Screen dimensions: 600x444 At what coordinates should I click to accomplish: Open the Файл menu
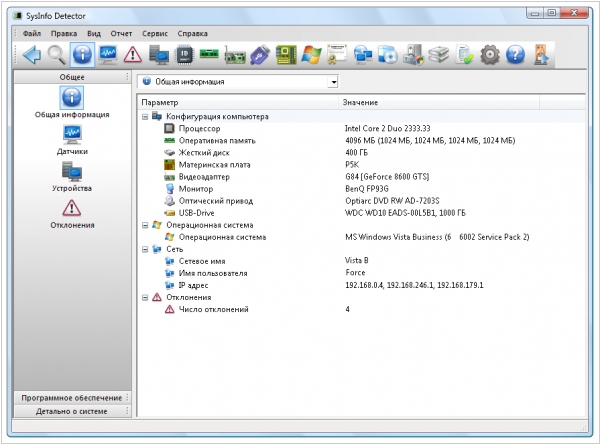32,33
